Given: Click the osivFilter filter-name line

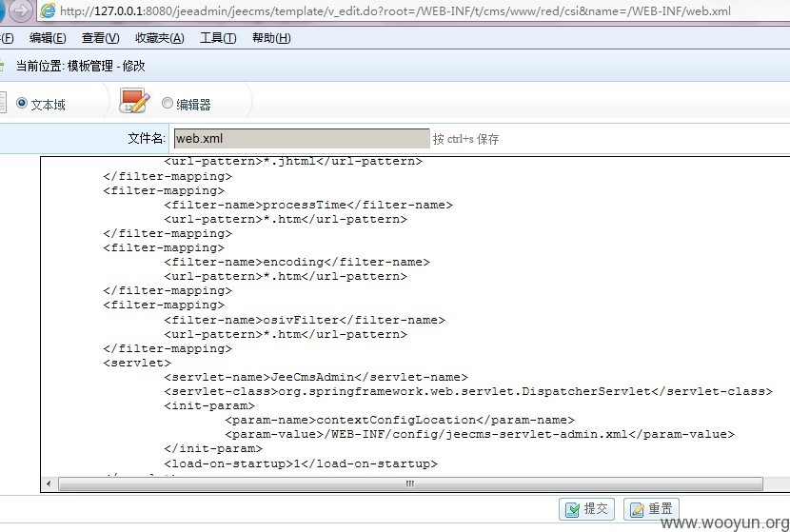Looking at the screenshot, I should (x=305, y=320).
